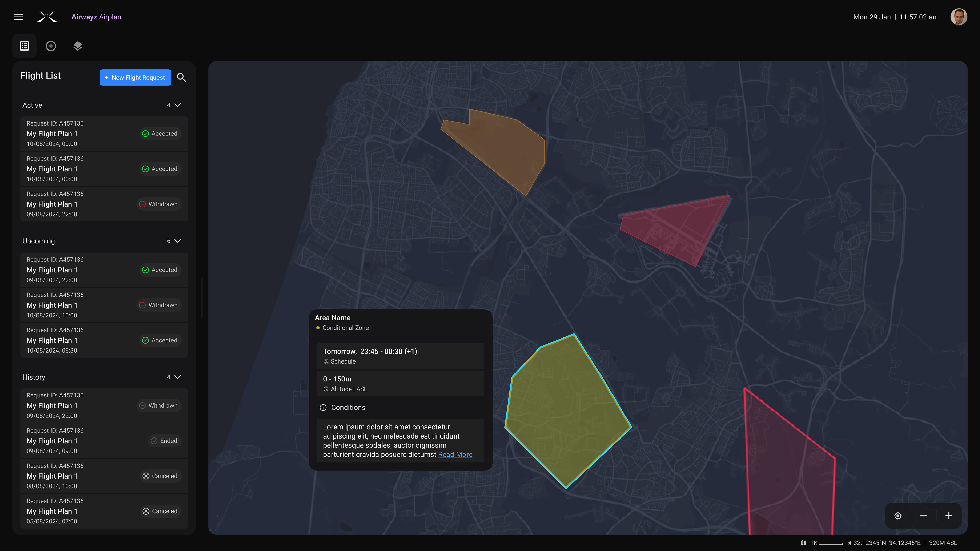980x551 pixels.
Task: Collapse the Upcoming flights section
Action: click(177, 241)
